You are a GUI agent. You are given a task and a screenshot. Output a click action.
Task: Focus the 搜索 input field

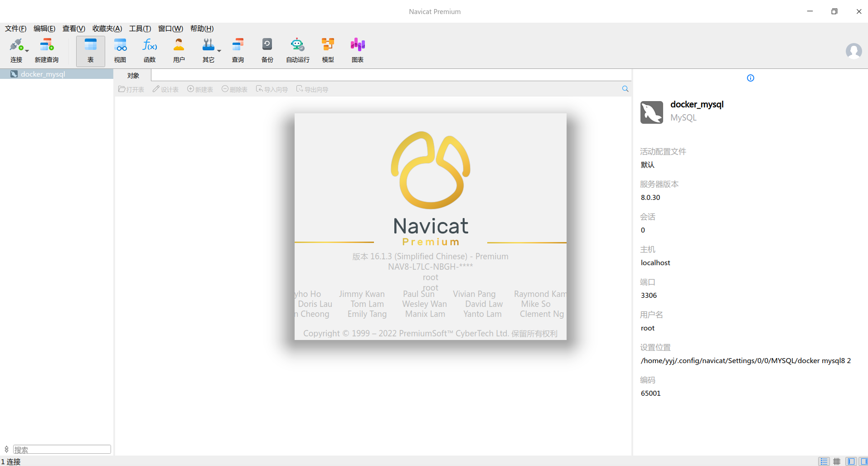[x=62, y=449]
